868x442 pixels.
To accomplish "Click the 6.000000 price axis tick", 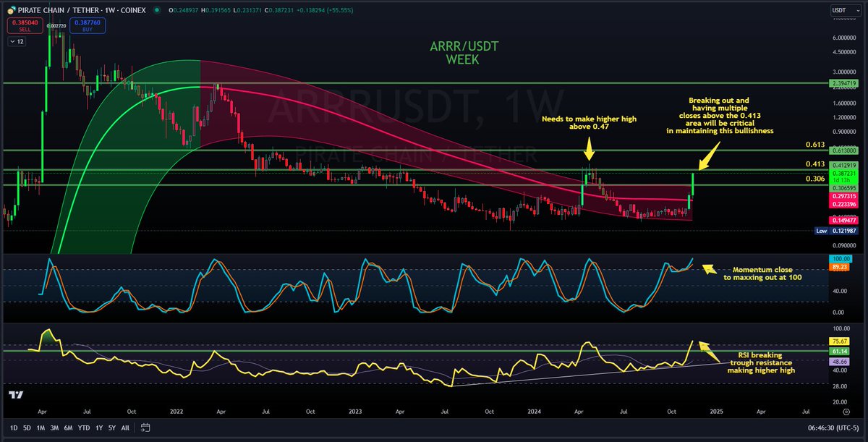I will (x=843, y=38).
